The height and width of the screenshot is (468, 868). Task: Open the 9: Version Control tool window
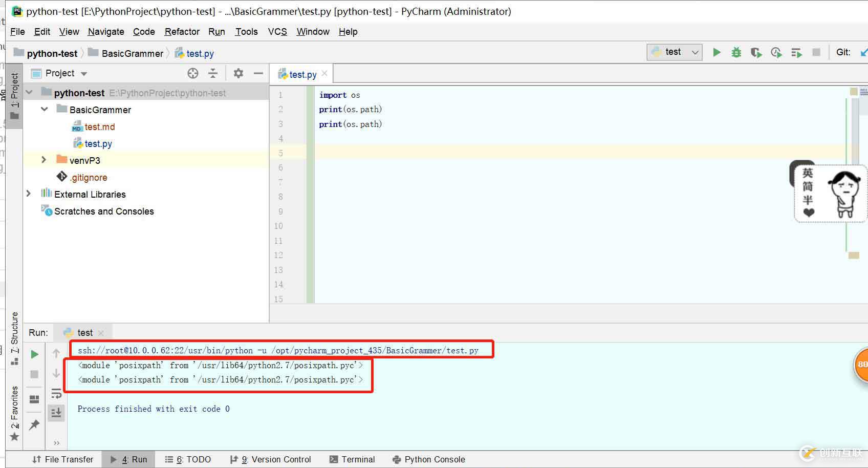pos(270,459)
